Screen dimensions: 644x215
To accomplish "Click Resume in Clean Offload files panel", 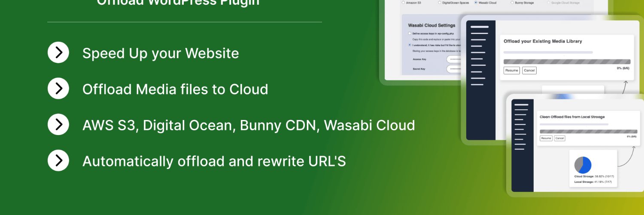I will [x=546, y=138].
